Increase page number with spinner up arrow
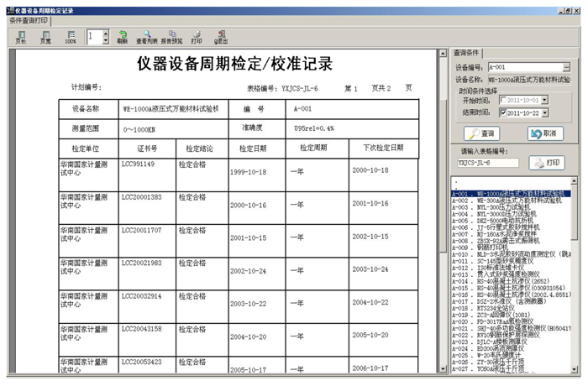The height and width of the screenshot is (386, 588). (x=105, y=33)
